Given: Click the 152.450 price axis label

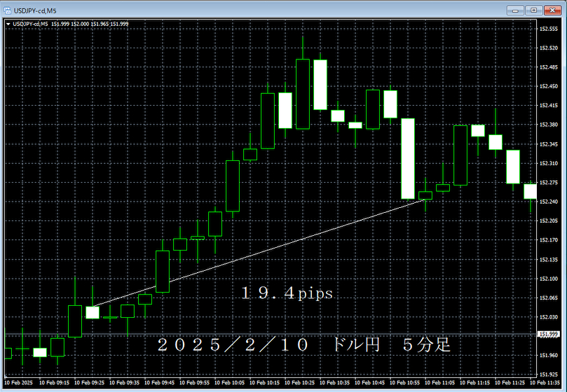Looking at the screenshot, I should pyautogui.click(x=549, y=86).
